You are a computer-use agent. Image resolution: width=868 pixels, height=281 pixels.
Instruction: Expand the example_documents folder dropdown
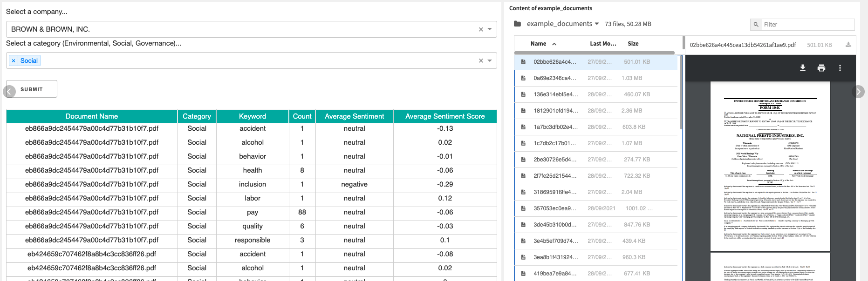point(597,24)
